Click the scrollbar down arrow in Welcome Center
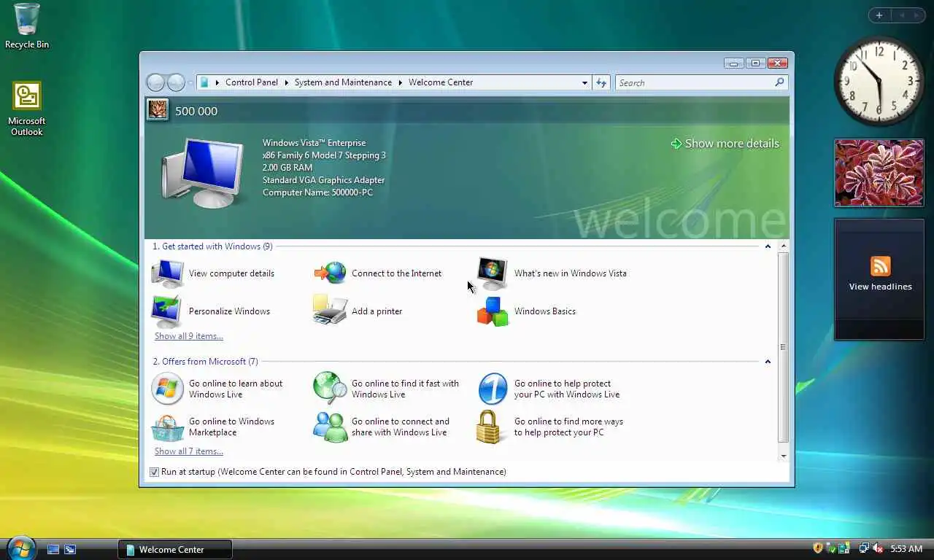934x560 pixels. tap(784, 456)
